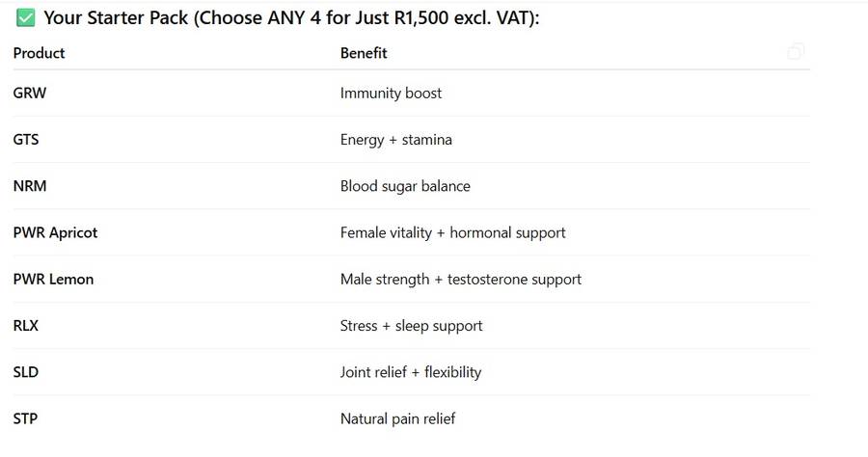Select the RLX product cell
Screen dimensions: 868x457
click(x=26, y=326)
